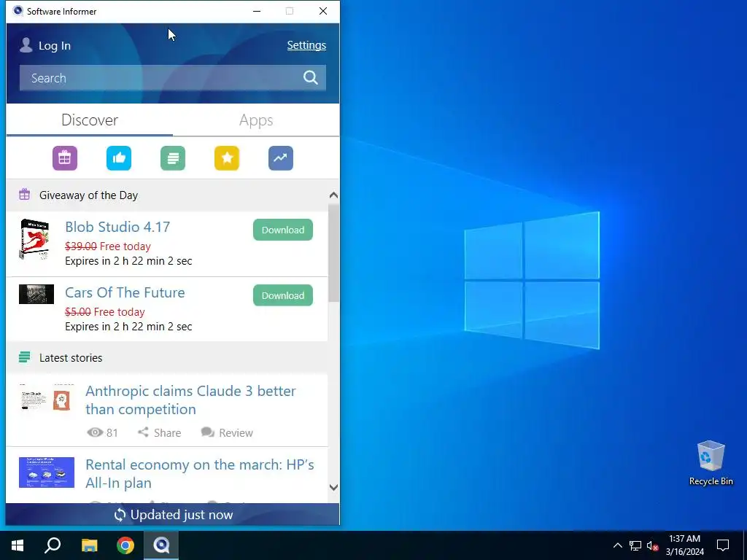
Task: Click the Cars Of The Future thumbnail
Action: tap(36, 295)
